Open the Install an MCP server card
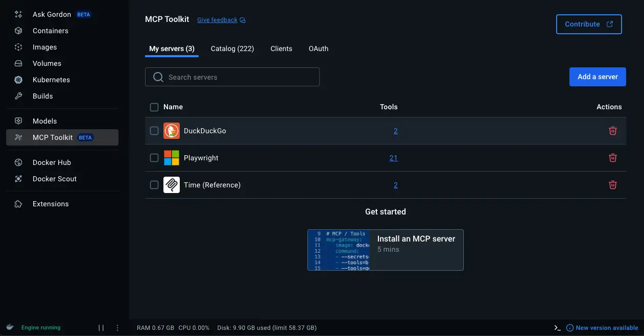 coord(386,250)
